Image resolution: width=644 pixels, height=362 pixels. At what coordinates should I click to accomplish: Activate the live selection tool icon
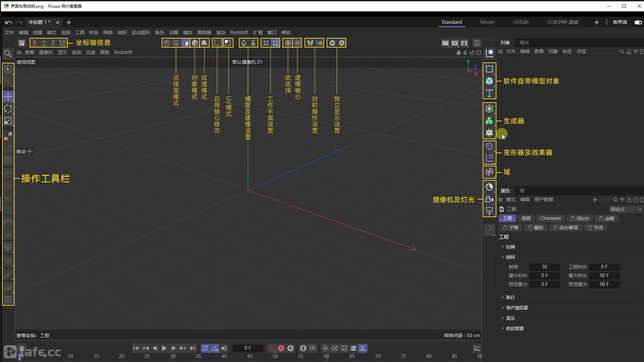point(8,69)
